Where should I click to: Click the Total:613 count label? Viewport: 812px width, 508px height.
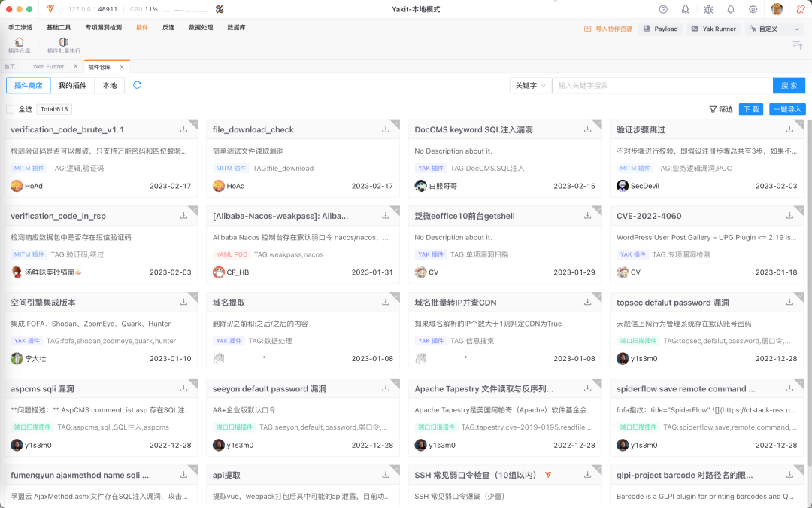tap(54, 109)
